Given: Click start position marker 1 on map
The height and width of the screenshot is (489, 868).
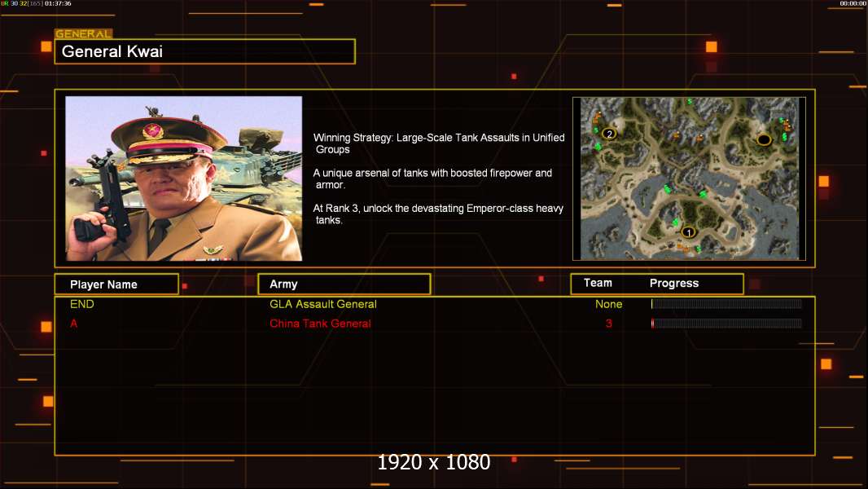Looking at the screenshot, I should click(x=688, y=232).
